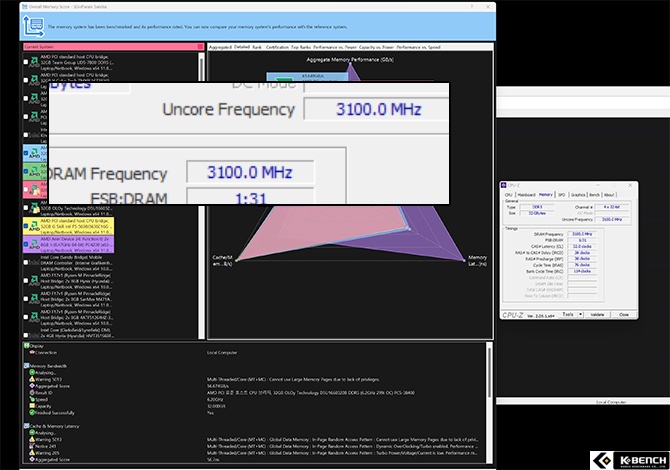
Task: Click 'Local Computer' connection value
Action: click(x=222, y=352)
